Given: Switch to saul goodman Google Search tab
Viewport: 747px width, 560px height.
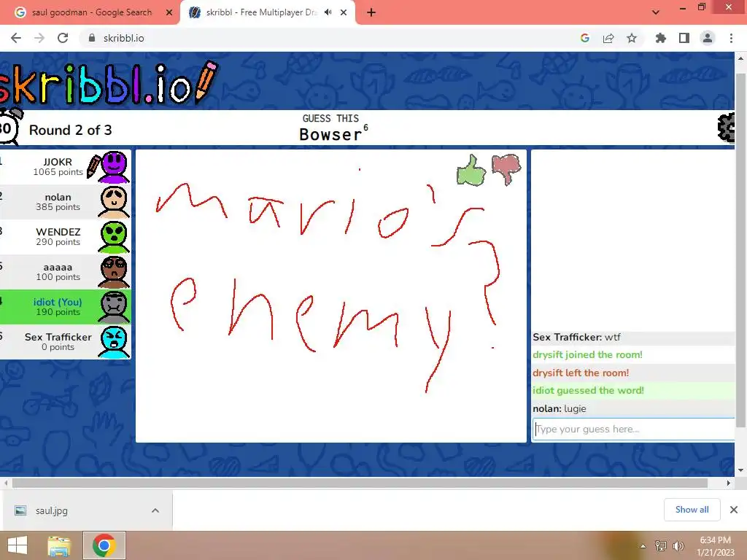Looking at the screenshot, I should pyautogui.click(x=90, y=12).
